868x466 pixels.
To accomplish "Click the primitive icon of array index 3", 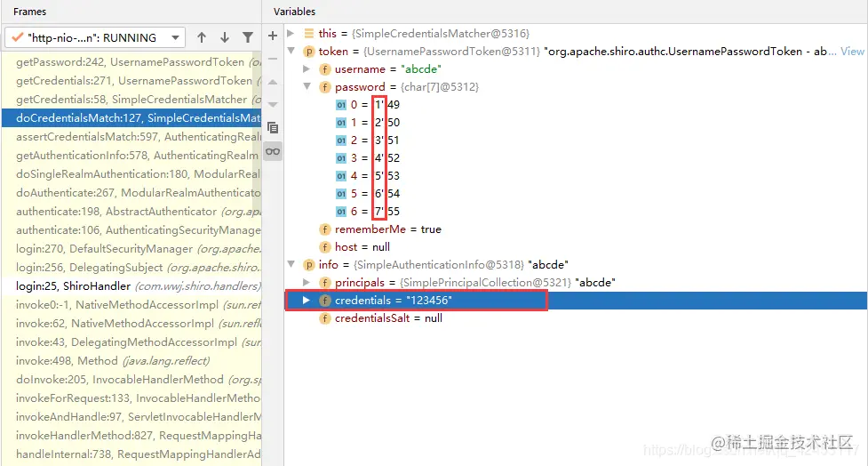I will click(x=341, y=158).
